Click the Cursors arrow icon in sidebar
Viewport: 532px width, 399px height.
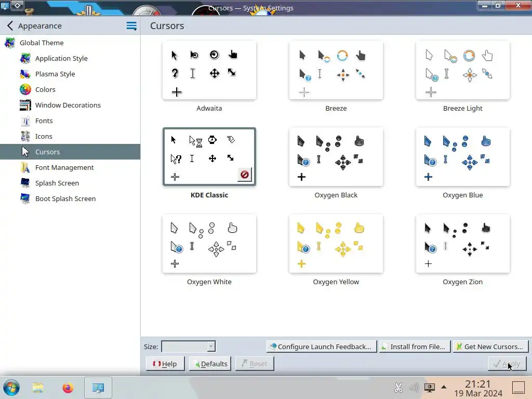[25, 152]
